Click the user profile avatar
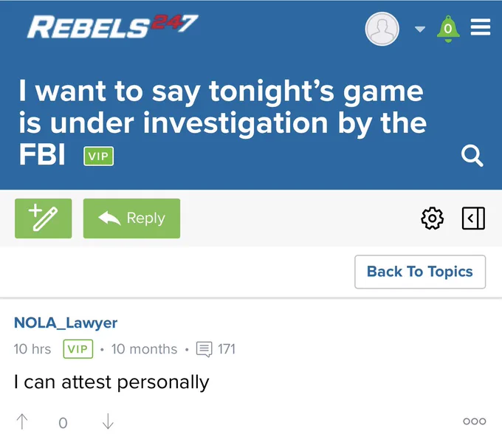 click(382, 29)
